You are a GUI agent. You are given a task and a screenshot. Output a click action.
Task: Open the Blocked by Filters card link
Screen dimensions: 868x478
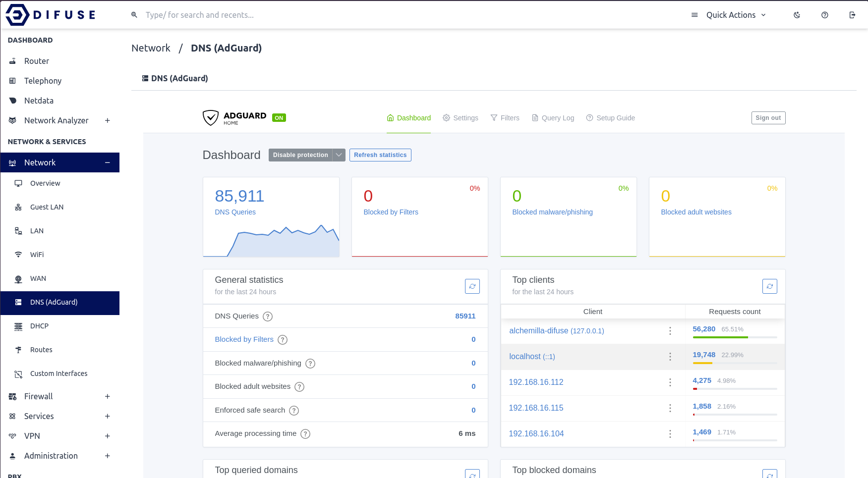(x=391, y=212)
